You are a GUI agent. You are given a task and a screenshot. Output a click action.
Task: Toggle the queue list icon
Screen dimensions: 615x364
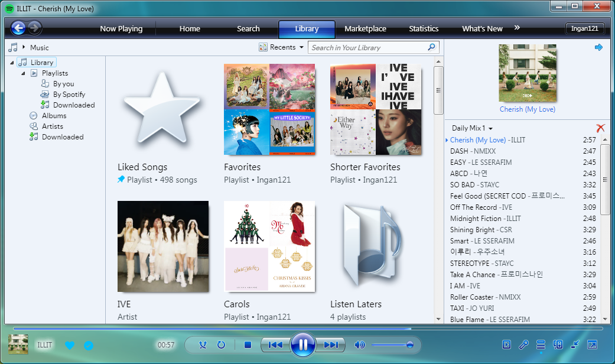541,344
